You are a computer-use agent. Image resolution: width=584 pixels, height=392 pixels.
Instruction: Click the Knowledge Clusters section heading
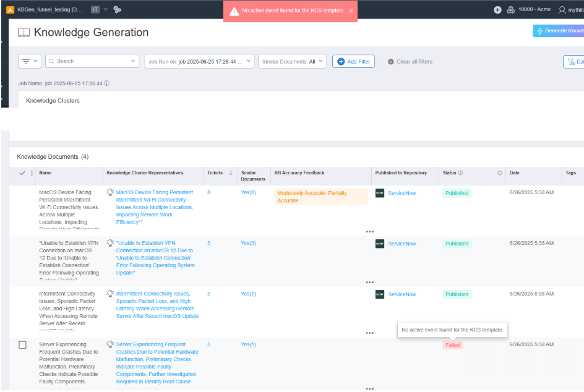coord(53,101)
